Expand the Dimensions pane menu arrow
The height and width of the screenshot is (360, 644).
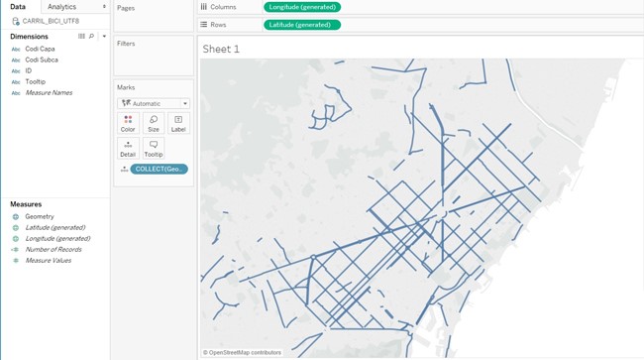tap(104, 36)
